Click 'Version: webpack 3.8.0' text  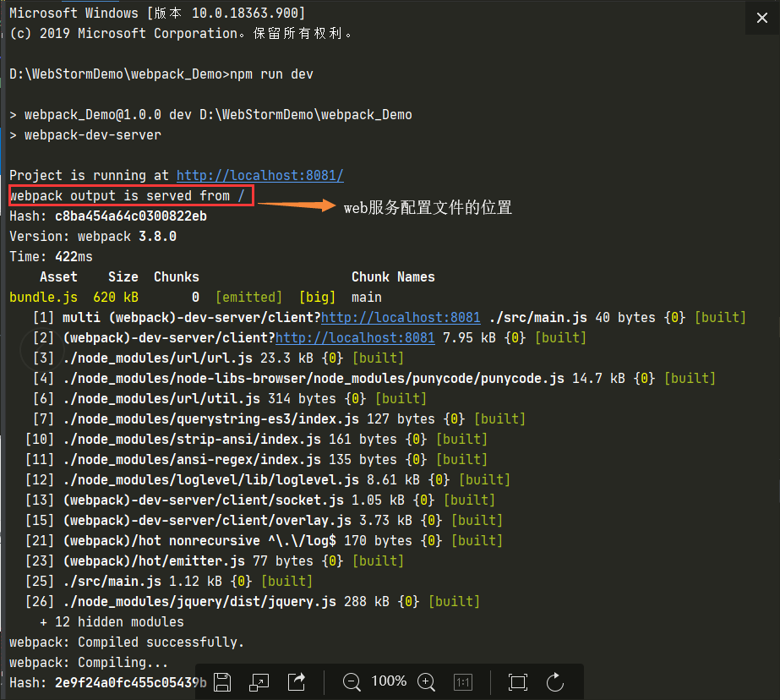[x=93, y=237]
